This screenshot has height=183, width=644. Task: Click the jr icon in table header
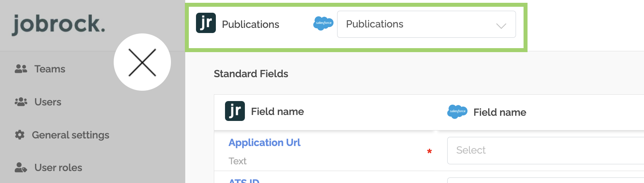coord(235,111)
